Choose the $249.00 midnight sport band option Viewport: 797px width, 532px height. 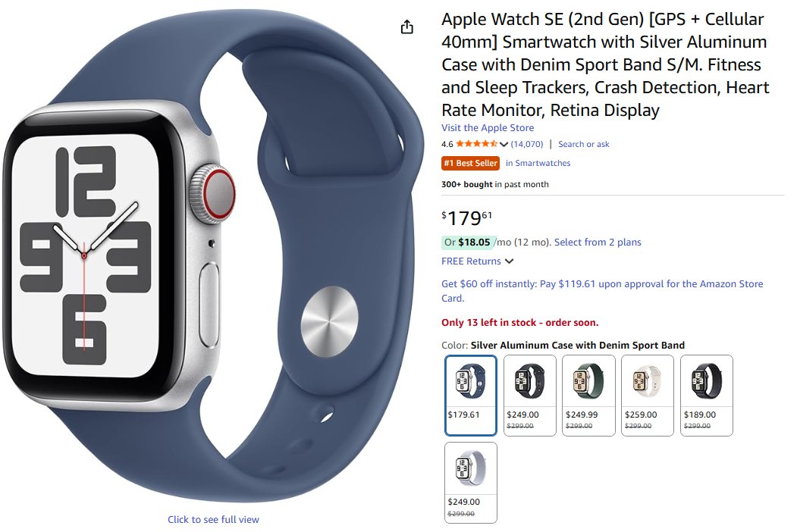(529, 396)
